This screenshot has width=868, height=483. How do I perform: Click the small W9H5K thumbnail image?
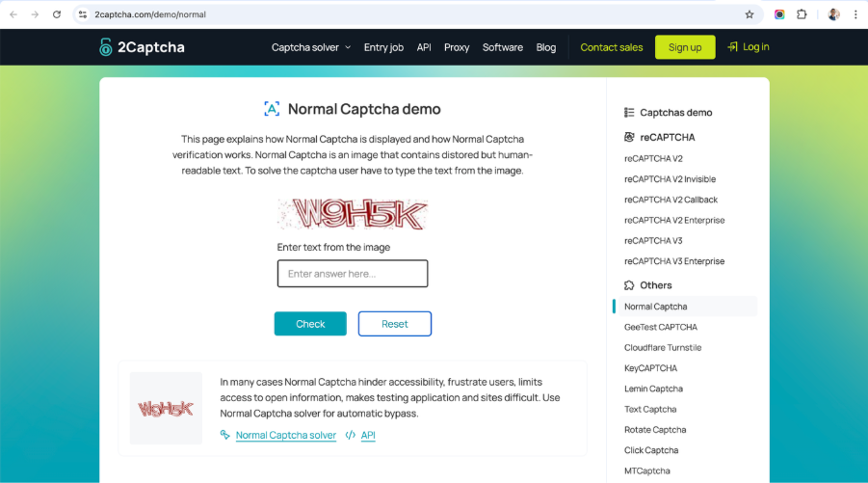(x=166, y=408)
